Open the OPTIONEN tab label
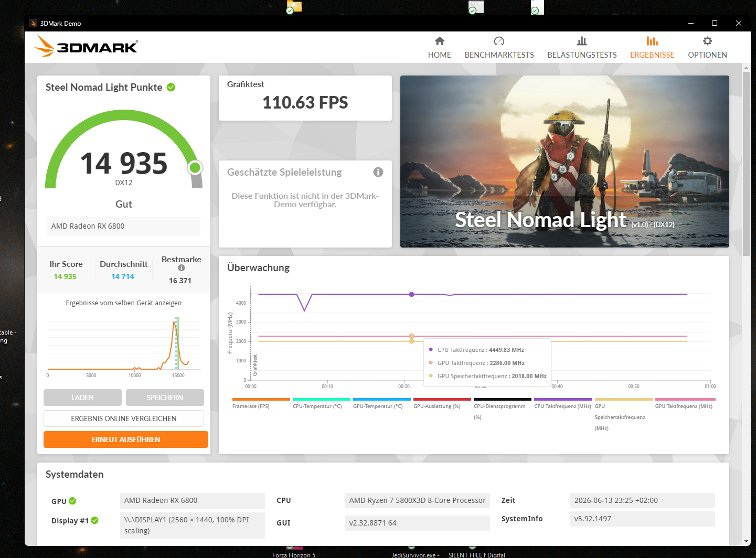Screen dimensions: 756x558 [x=707, y=55]
